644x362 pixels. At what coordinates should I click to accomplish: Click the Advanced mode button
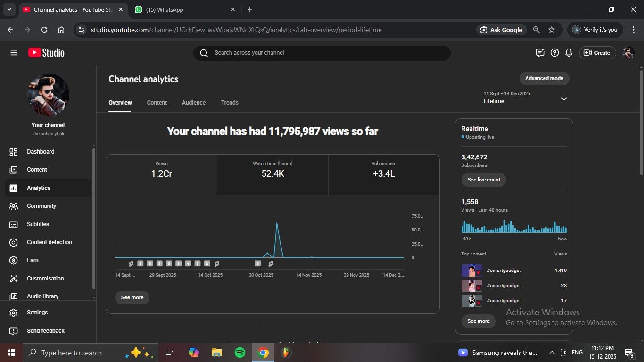[x=544, y=78]
